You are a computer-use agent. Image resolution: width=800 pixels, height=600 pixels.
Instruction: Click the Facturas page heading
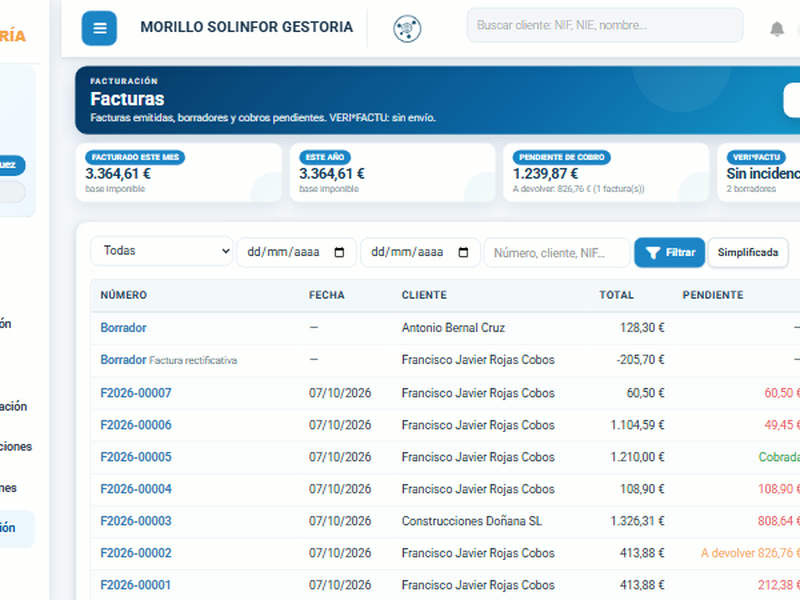(127, 98)
